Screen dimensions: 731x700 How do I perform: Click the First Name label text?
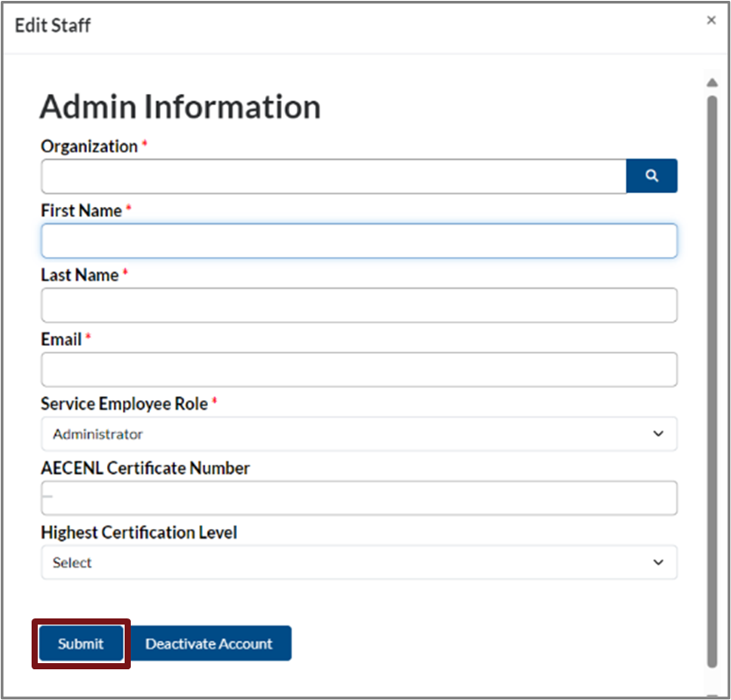(x=82, y=211)
